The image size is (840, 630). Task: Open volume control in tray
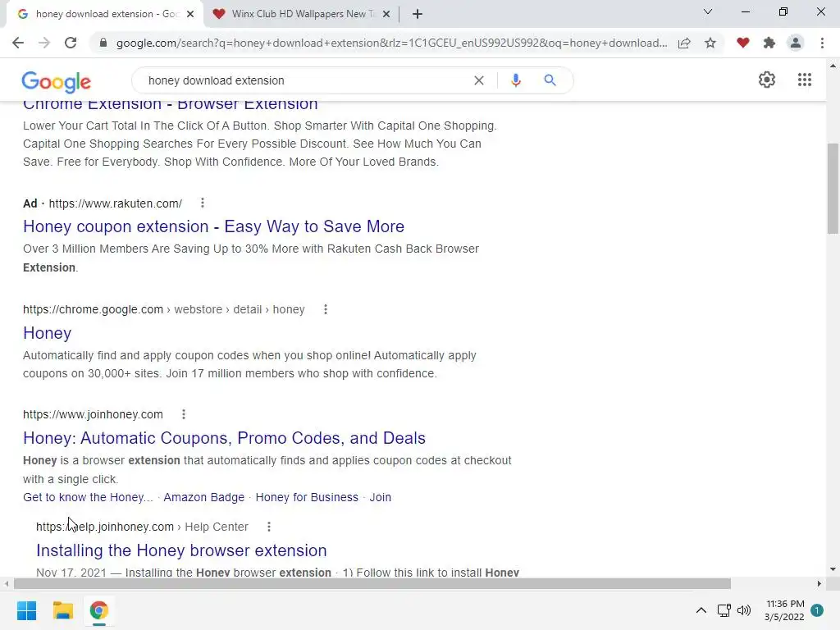coord(743,610)
